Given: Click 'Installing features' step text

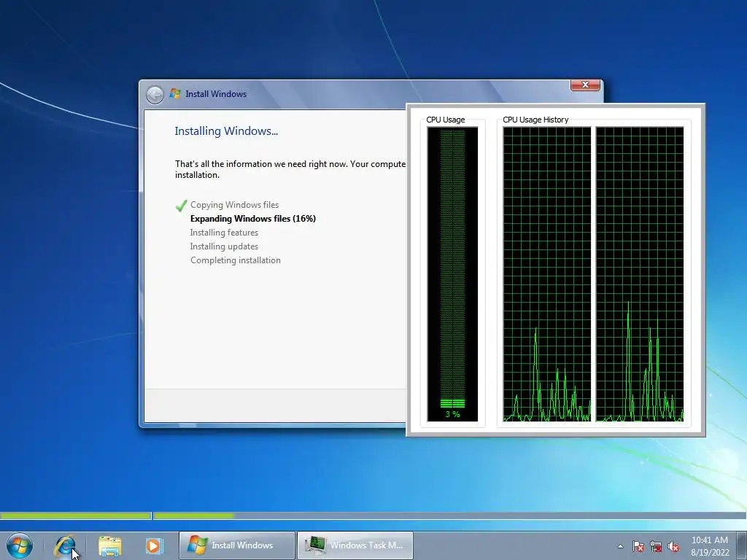Looking at the screenshot, I should [x=224, y=233].
